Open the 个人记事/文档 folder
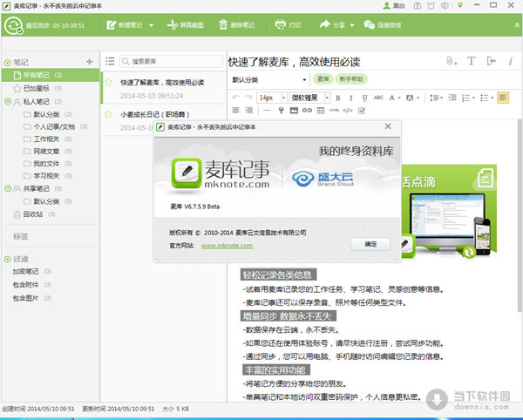The width and height of the screenshot is (523, 420). point(54,126)
